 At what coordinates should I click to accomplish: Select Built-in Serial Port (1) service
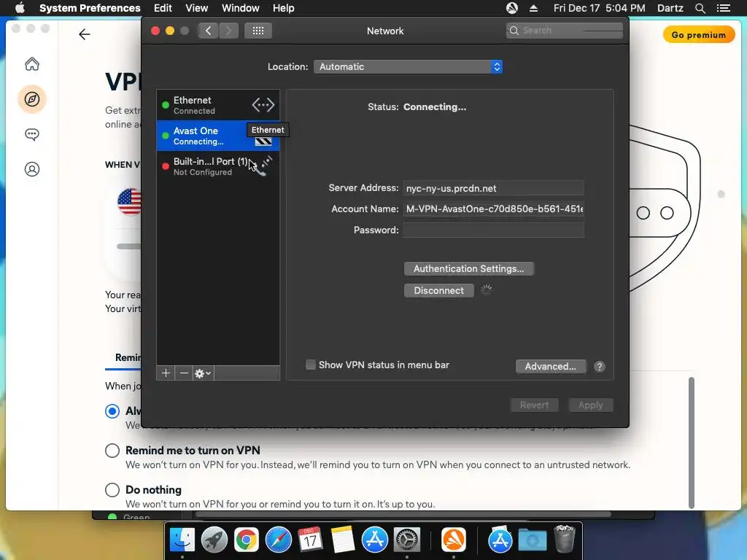click(x=218, y=166)
